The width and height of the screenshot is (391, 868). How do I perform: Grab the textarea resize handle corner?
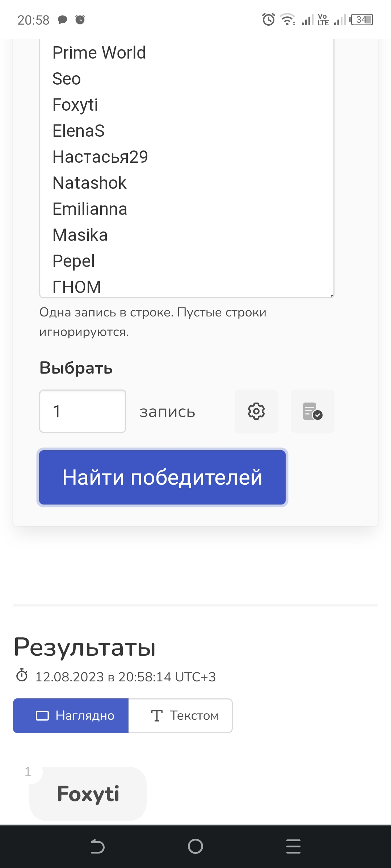pos(331,295)
